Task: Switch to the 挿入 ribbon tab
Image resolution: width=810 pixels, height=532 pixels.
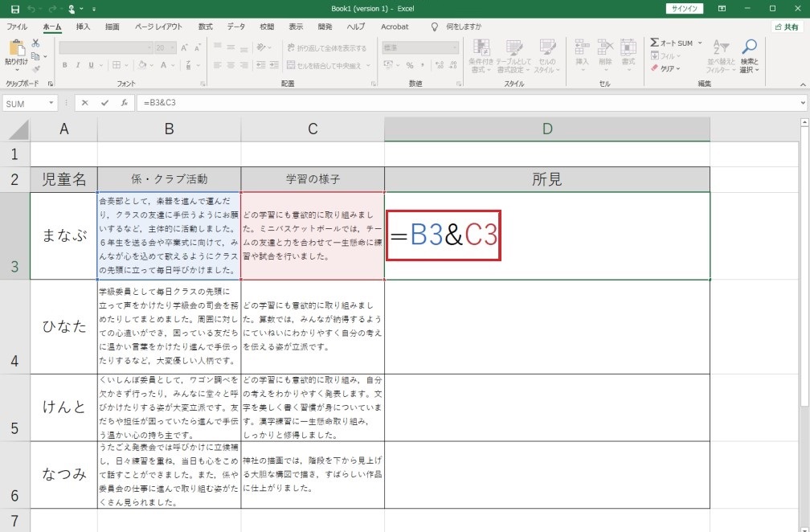Action: 83,27
